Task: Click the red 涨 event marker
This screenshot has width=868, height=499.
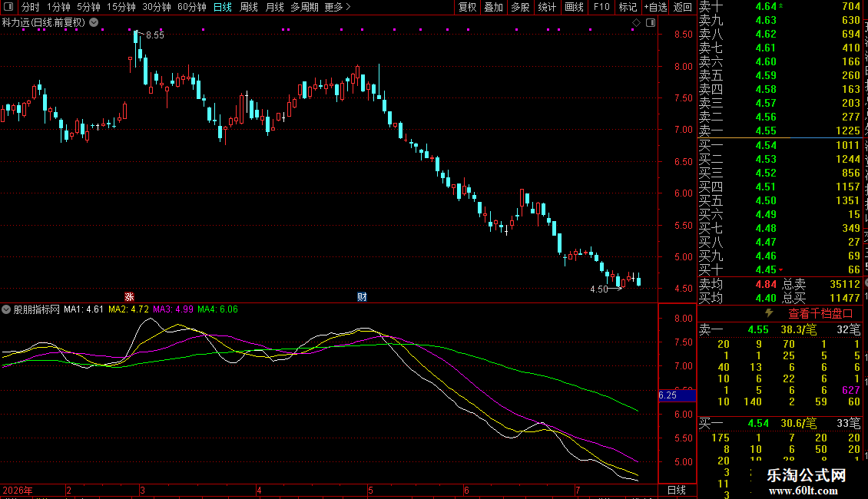Action: tap(130, 297)
